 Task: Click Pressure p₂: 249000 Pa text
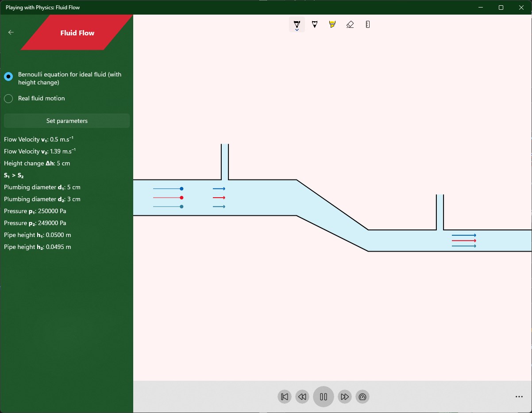(35, 223)
